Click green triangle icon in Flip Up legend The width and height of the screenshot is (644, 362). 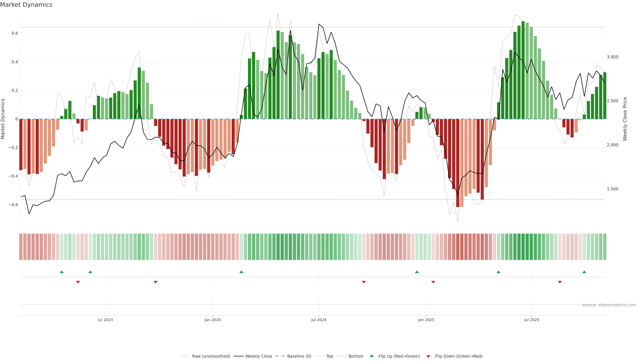pyautogui.click(x=372, y=356)
